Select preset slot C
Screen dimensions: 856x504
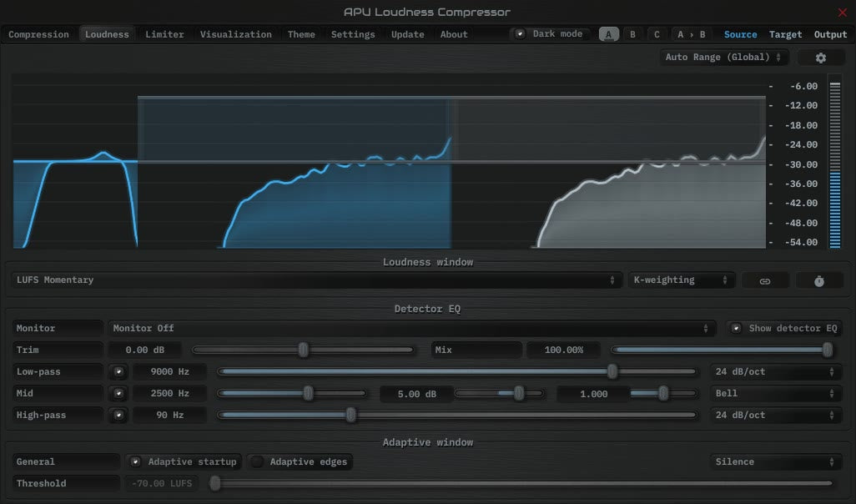click(x=657, y=34)
